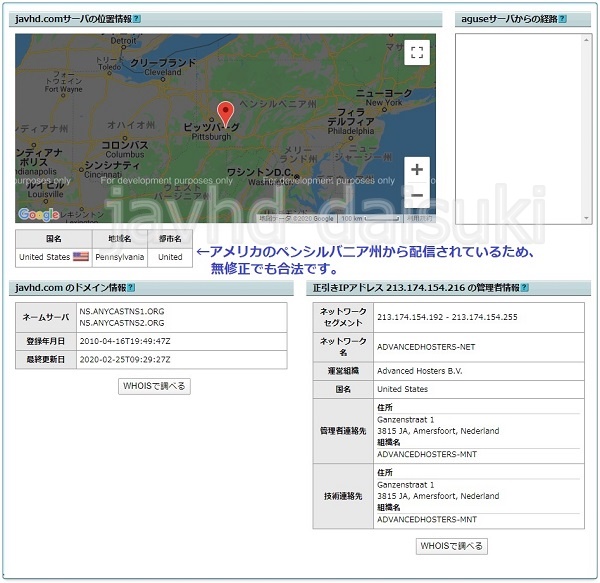
Task: Select Amersfoort address line under administrator contact
Action: (x=438, y=431)
